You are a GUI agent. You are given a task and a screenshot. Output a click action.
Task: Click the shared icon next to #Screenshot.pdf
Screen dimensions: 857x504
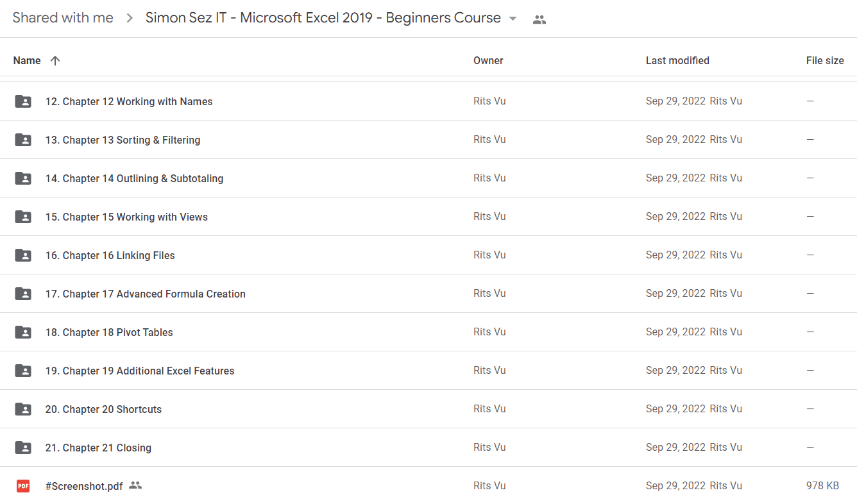click(x=135, y=485)
